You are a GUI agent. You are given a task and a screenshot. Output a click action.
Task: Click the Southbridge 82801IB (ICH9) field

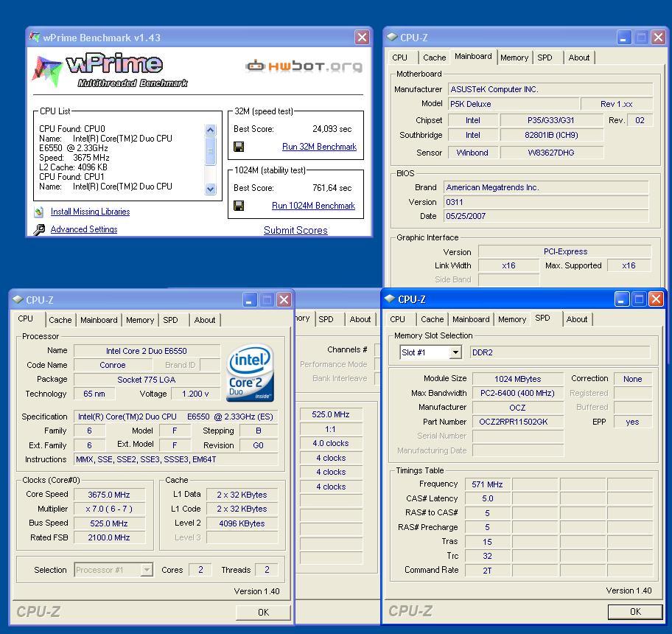pos(551,135)
